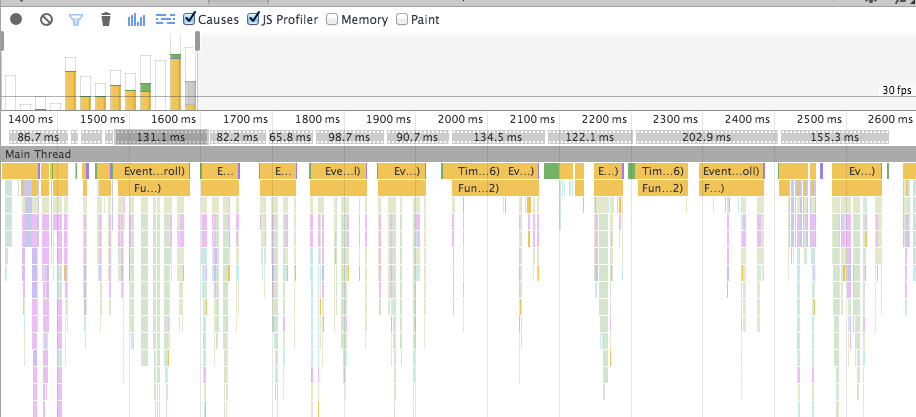Click the 1500 ms ruler label
This screenshot has height=417, width=916.
102,119
